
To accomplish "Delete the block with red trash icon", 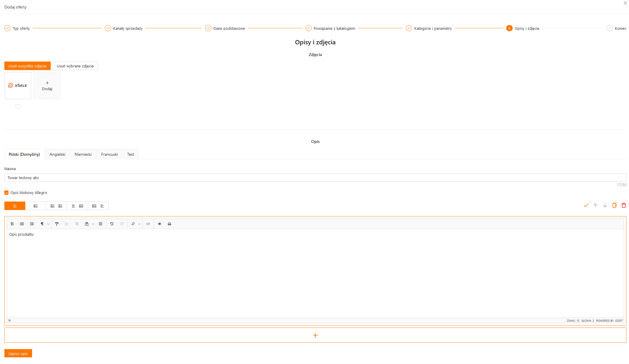I will coord(623,205).
